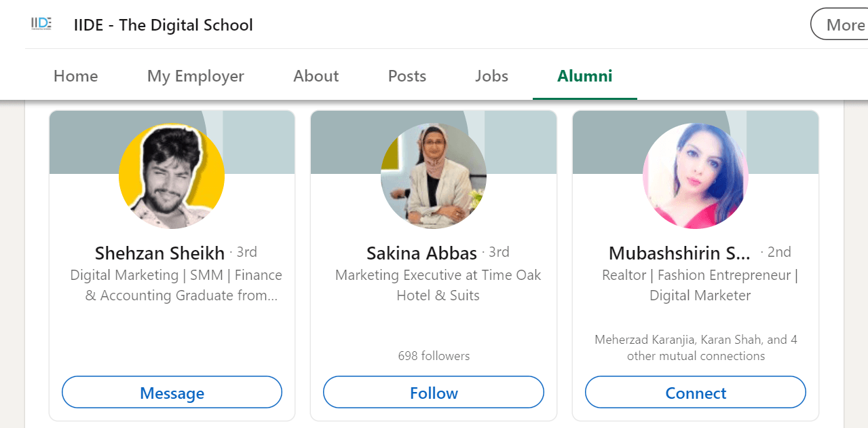Click Sakina Abbas's Marketing Executive headline

coord(438,285)
